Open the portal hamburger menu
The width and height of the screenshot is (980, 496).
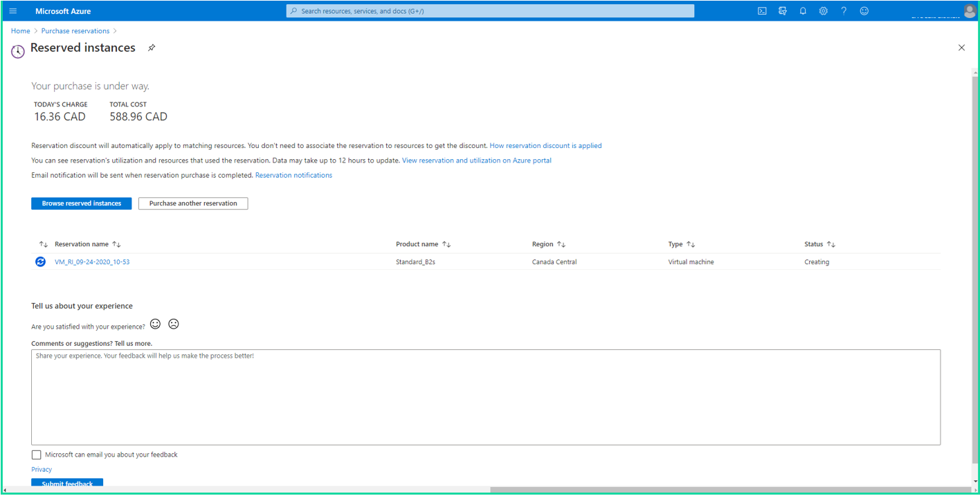(12, 11)
